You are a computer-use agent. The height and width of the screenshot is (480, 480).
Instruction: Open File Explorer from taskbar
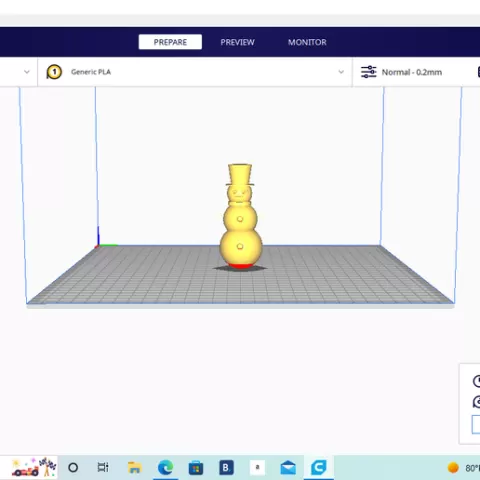135,468
